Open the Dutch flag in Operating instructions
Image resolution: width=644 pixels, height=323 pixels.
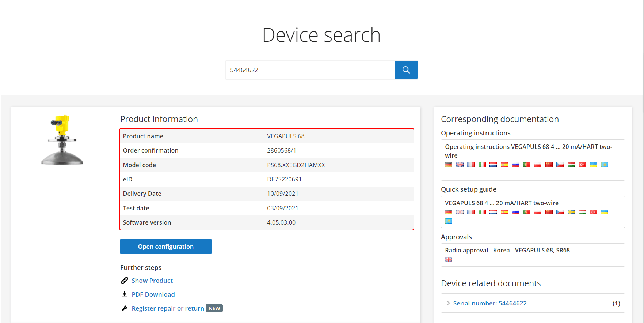click(493, 165)
